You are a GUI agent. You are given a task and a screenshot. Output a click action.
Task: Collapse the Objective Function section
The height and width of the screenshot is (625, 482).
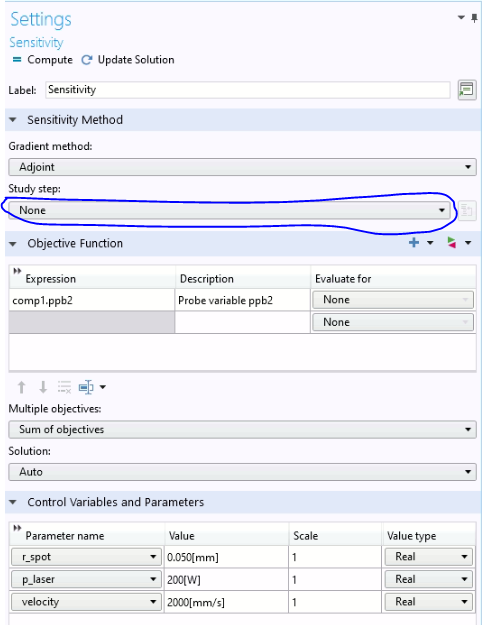(x=13, y=244)
